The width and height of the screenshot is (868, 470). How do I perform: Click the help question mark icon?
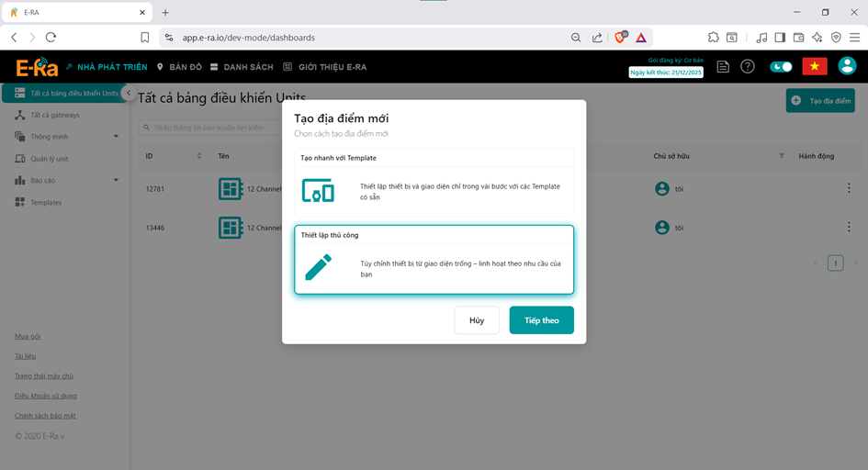tap(748, 67)
